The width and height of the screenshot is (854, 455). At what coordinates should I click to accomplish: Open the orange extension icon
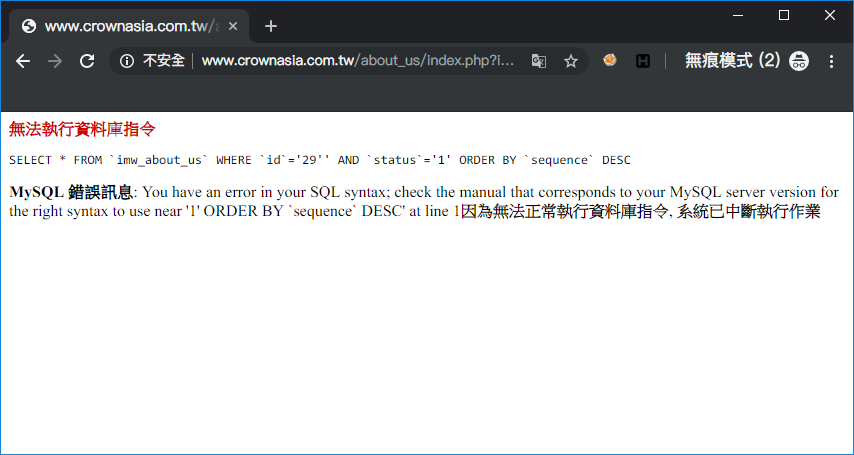[x=610, y=60]
